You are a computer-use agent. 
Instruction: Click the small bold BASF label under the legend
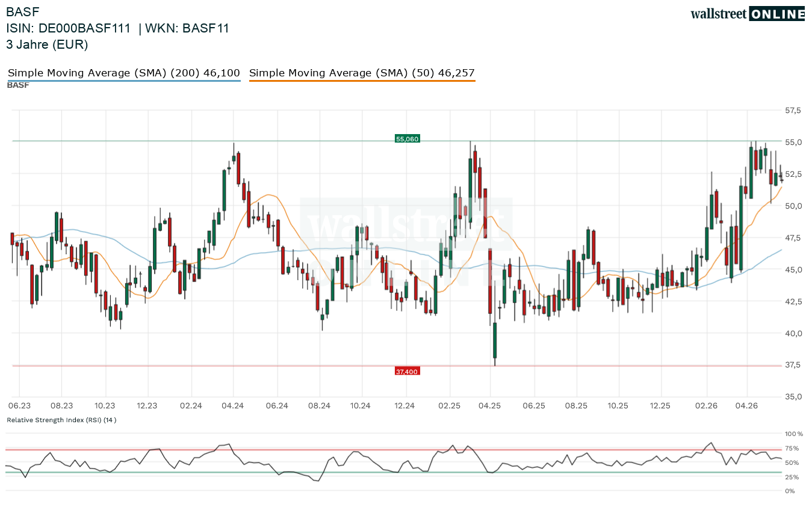coord(18,85)
